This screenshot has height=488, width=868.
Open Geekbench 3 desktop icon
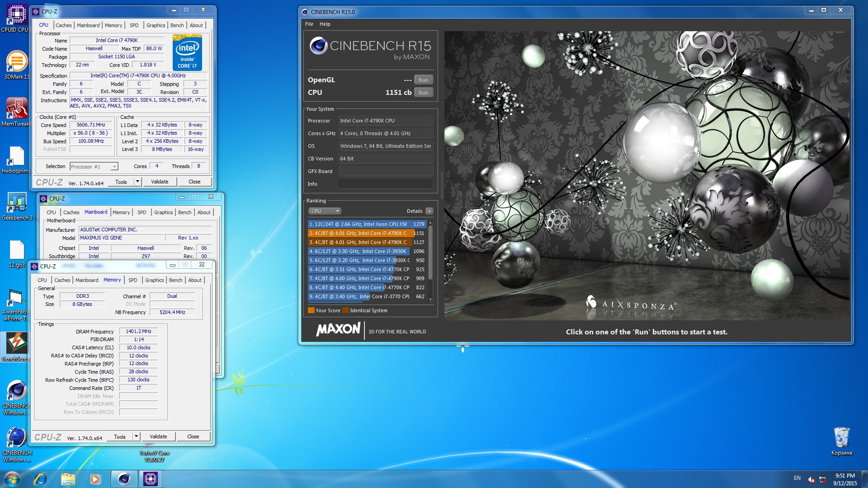[x=17, y=206]
